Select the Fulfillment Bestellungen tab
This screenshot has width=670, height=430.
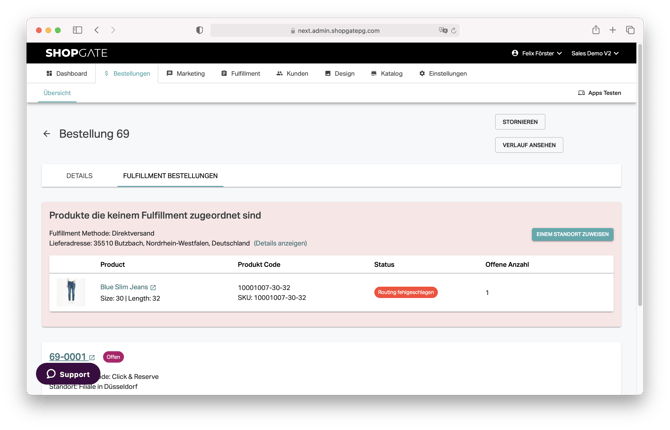[x=170, y=176]
